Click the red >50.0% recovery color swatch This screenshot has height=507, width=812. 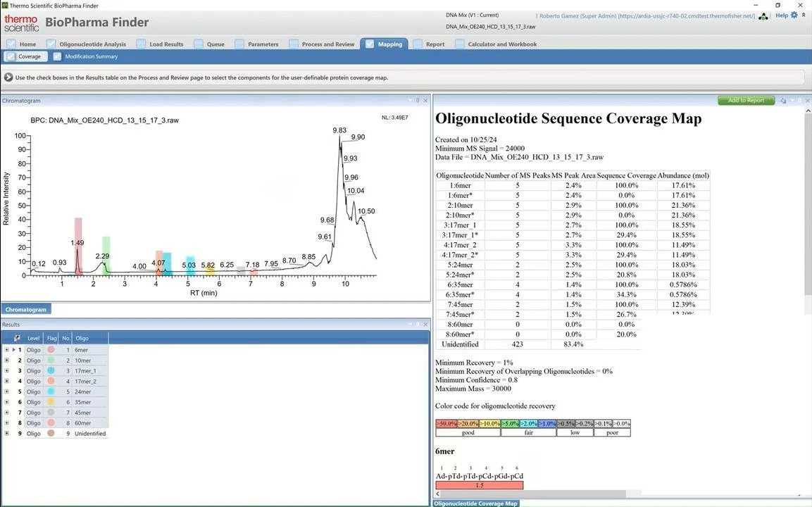[x=446, y=424]
